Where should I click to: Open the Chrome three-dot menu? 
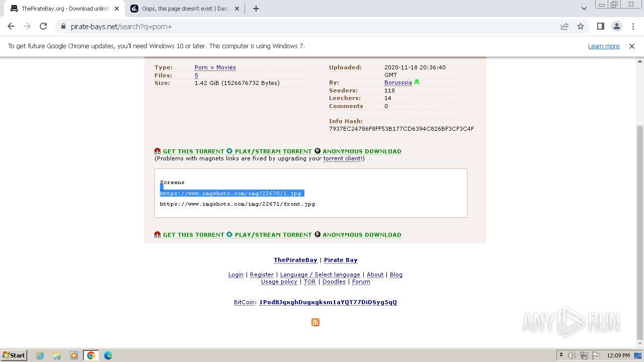pos(633,26)
